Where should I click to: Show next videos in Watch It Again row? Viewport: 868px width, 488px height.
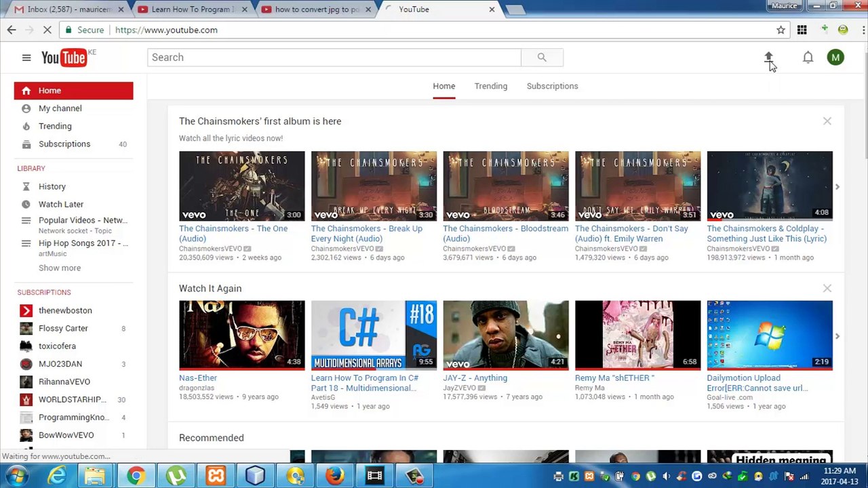(837, 336)
